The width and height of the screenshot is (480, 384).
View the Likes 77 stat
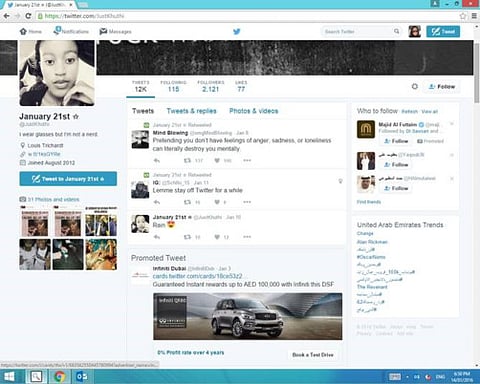coord(241,86)
